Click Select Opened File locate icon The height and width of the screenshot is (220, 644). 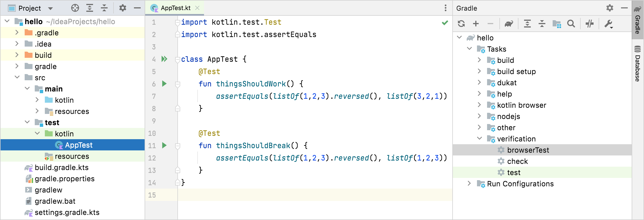[x=75, y=8]
